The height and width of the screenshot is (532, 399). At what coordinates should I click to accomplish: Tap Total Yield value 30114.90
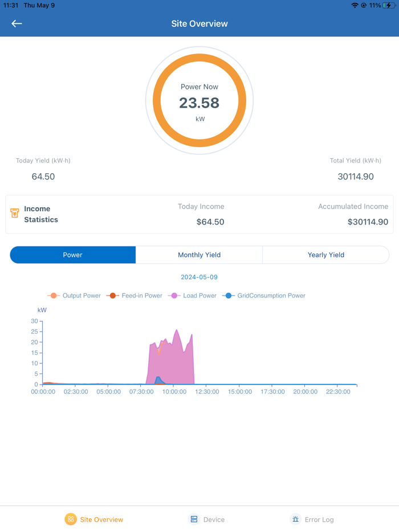point(356,177)
